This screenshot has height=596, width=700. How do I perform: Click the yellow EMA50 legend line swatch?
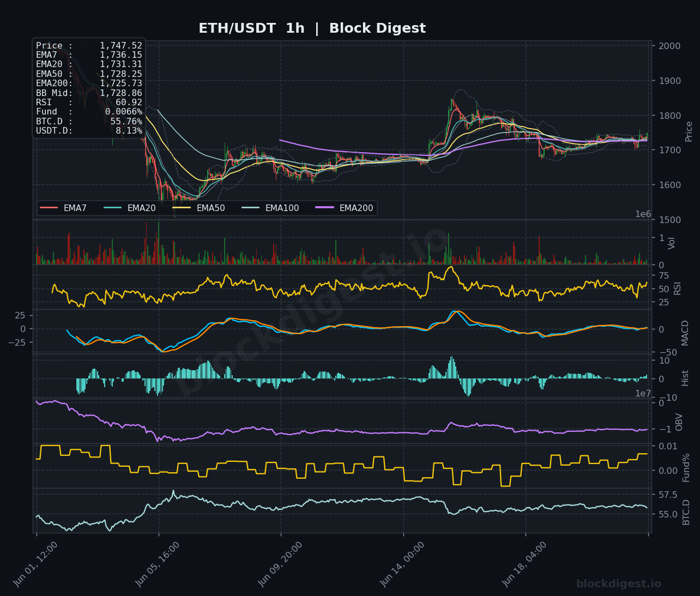coord(182,208)
